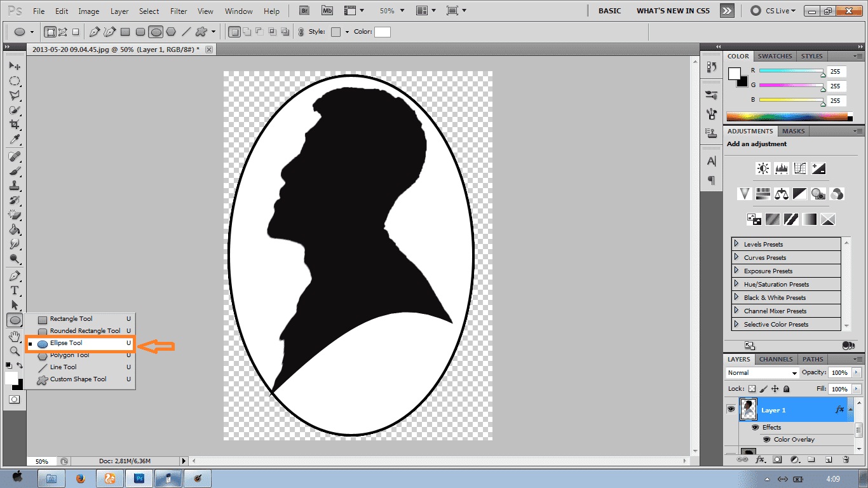868x488 pixels.
Task: Choose Custom Shape Tool from flyout
Action: coord(78,379)
